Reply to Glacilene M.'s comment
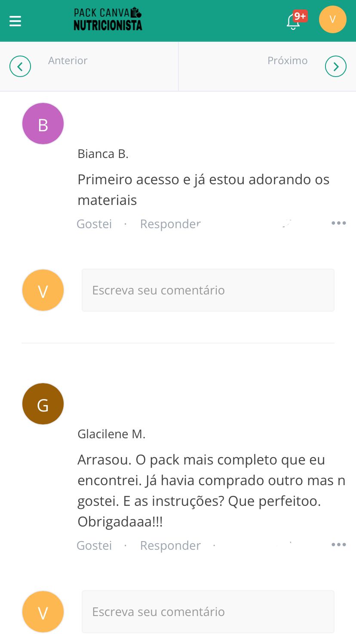Viewport: 356px width, 644px height. (x=170, y=545)
